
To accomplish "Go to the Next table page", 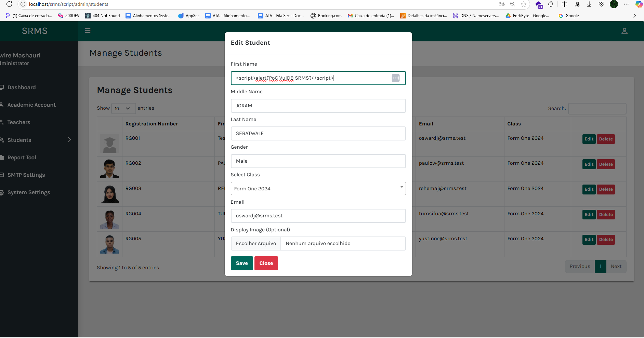I will click(x=616, y=267).
